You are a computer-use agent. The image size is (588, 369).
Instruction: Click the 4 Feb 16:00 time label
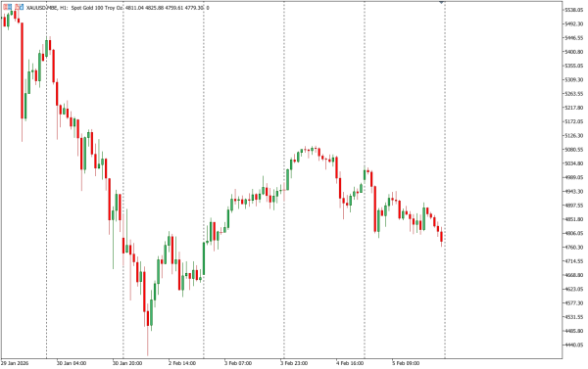pyautogui.click(x=350, y=363)
